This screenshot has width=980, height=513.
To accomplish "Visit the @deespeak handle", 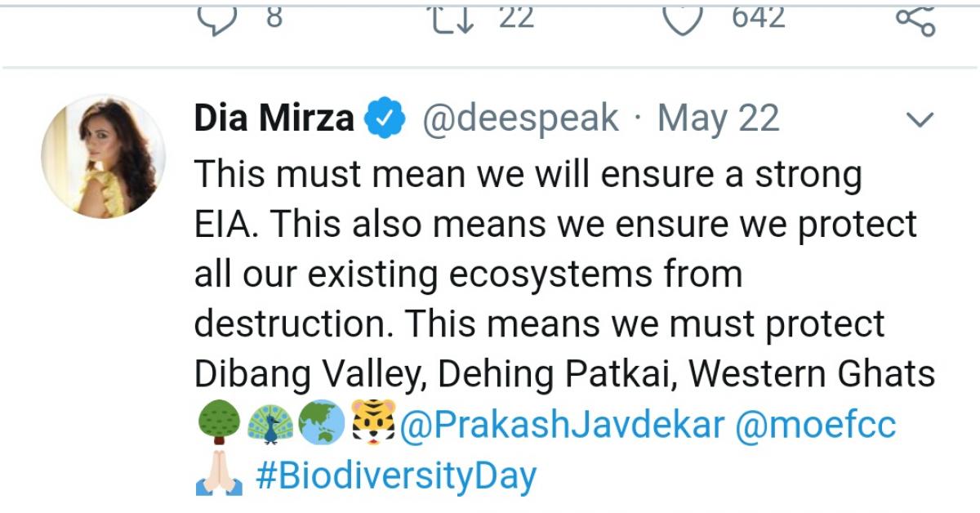I will (519, 119).
